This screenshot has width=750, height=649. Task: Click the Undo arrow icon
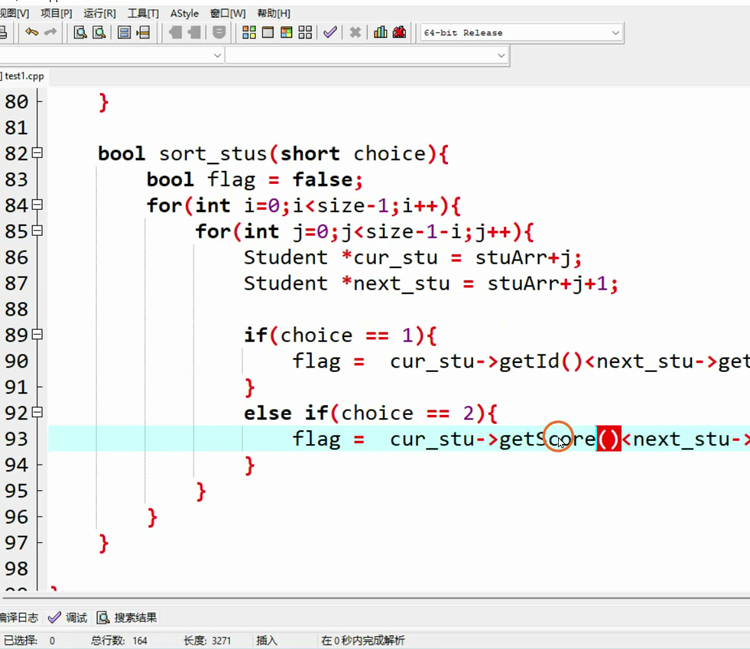tap(31, 33)
